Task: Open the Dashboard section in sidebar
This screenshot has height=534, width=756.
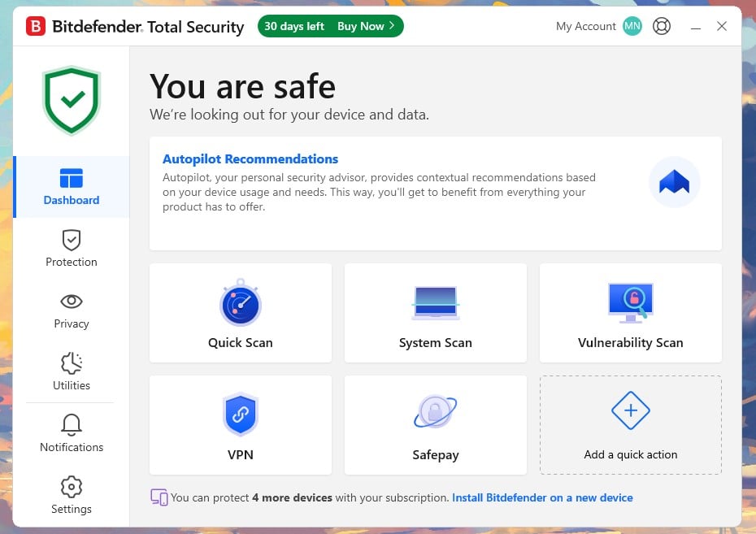Action: (x=72, y=186)
